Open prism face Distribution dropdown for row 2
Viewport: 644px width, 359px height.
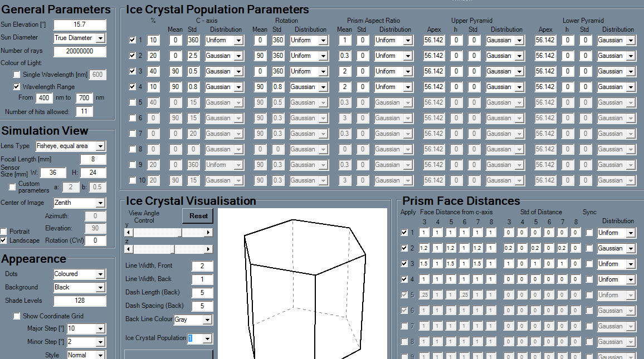[x=631, y=248]
